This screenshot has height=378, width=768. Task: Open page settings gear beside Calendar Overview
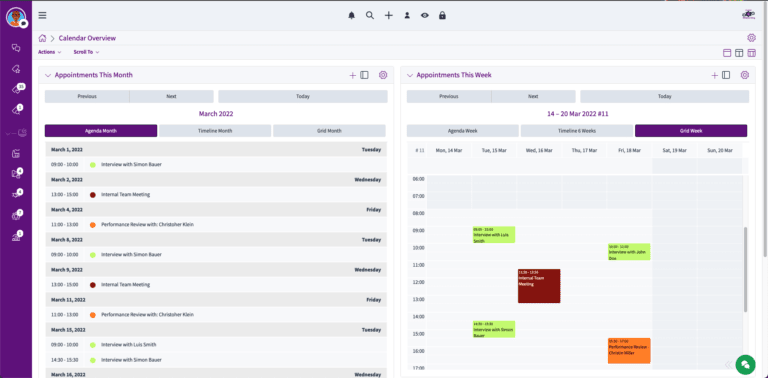pos(751,38)
